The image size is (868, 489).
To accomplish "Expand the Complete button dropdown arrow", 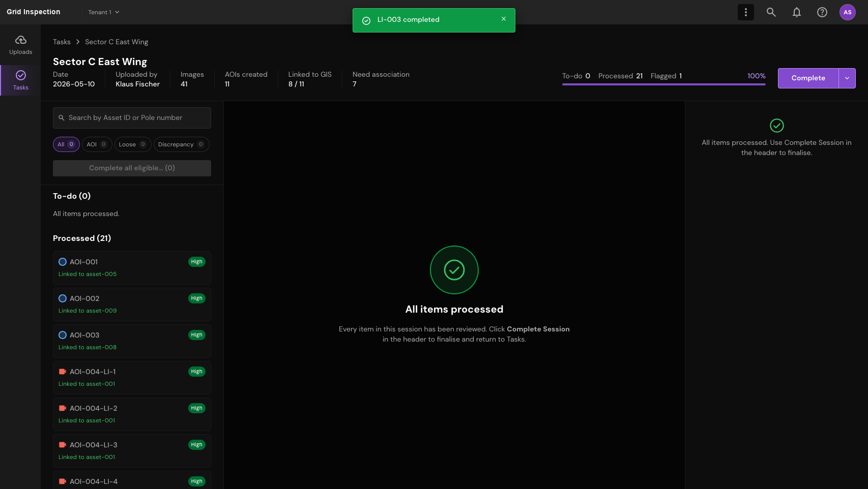I will click(847, 78).
